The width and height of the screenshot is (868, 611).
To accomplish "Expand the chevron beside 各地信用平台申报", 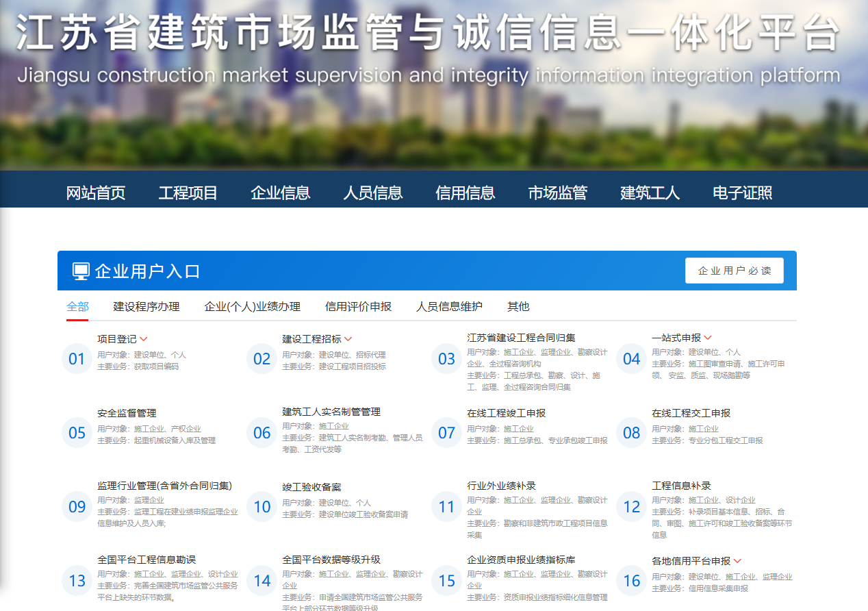I will tap(737, 561).
